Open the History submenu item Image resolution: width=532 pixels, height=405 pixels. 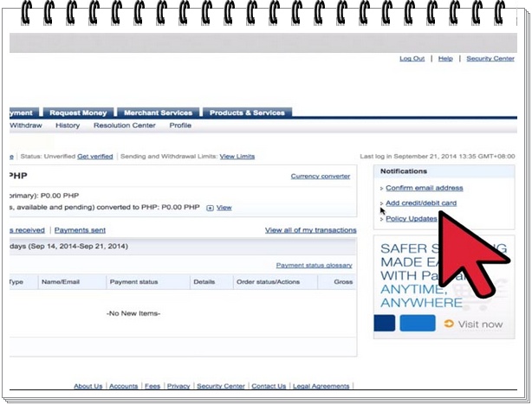click(x=68, y=125)
